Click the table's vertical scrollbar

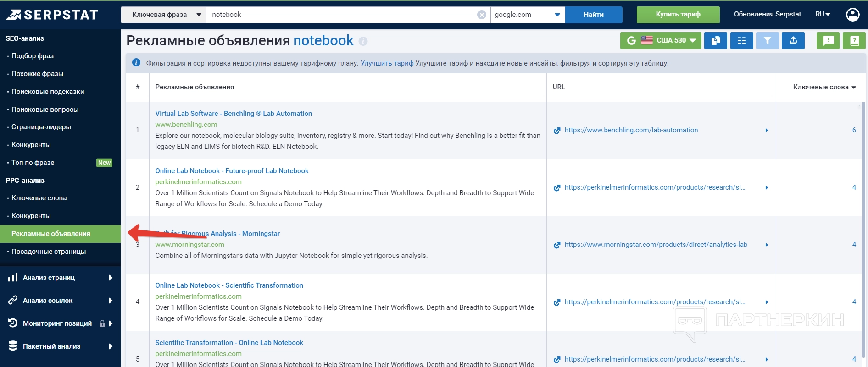pos(863,229)
